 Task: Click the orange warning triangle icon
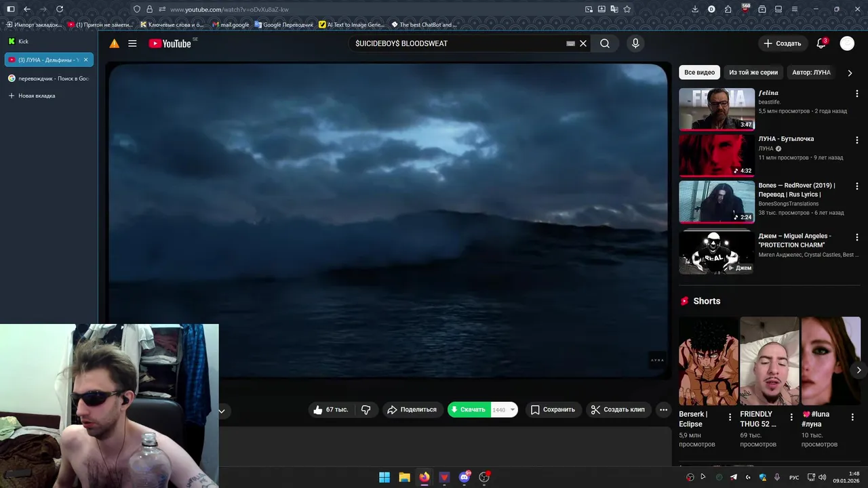click(x=115, y=43)
